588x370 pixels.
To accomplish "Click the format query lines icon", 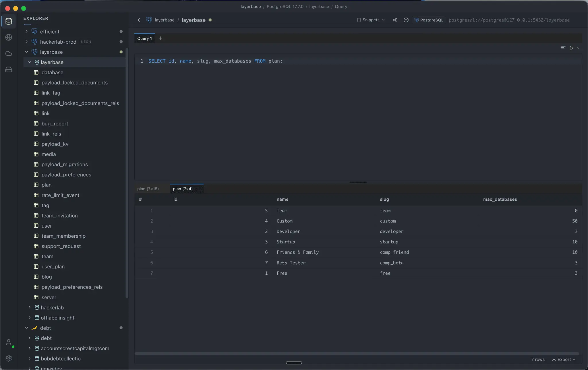I will point(563,48).
